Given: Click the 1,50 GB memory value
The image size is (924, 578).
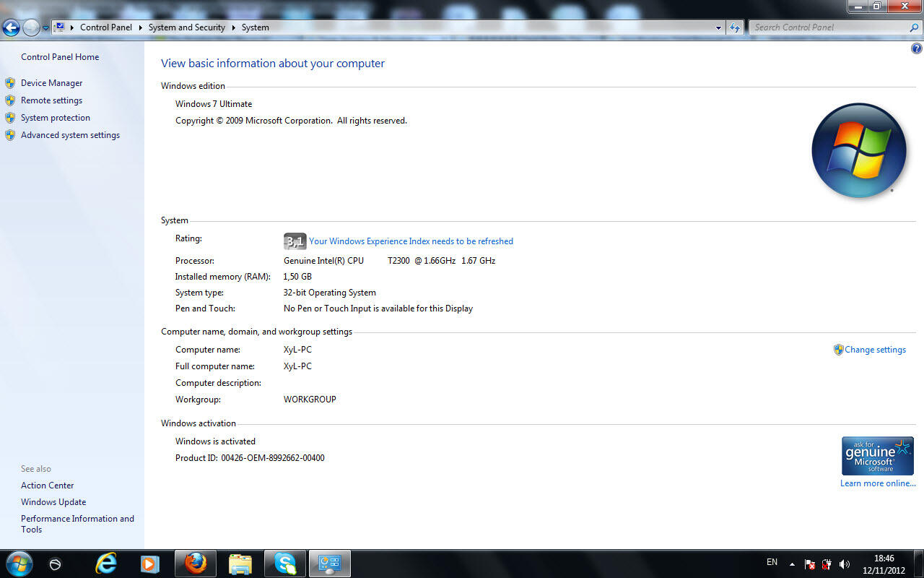Looking at the screenshot, I should pos(297,277).
